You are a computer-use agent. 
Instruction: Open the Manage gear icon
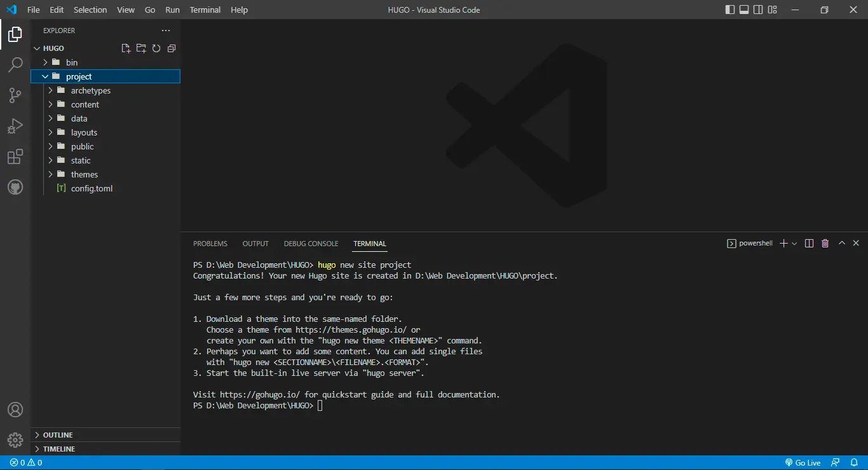(15, 440)
